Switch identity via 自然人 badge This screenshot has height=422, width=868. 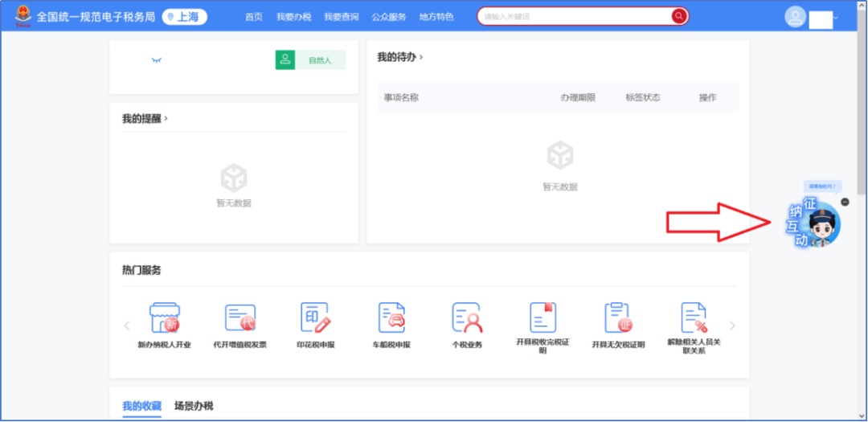[310, 60]
